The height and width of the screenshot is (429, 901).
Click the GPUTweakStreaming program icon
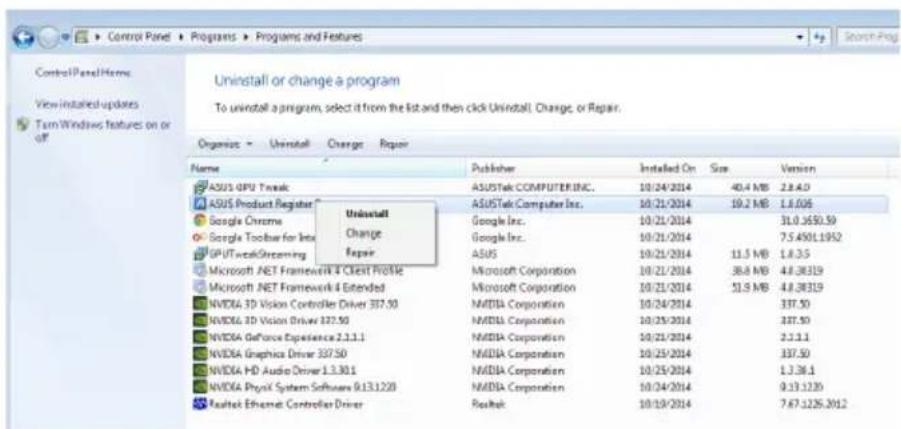(200, 254)
